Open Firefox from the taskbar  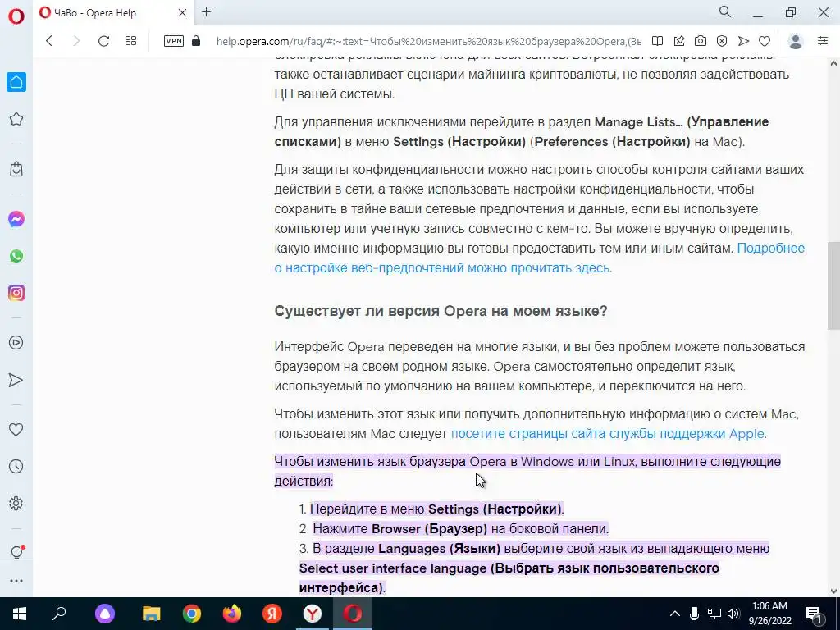[x=231, y=614]
